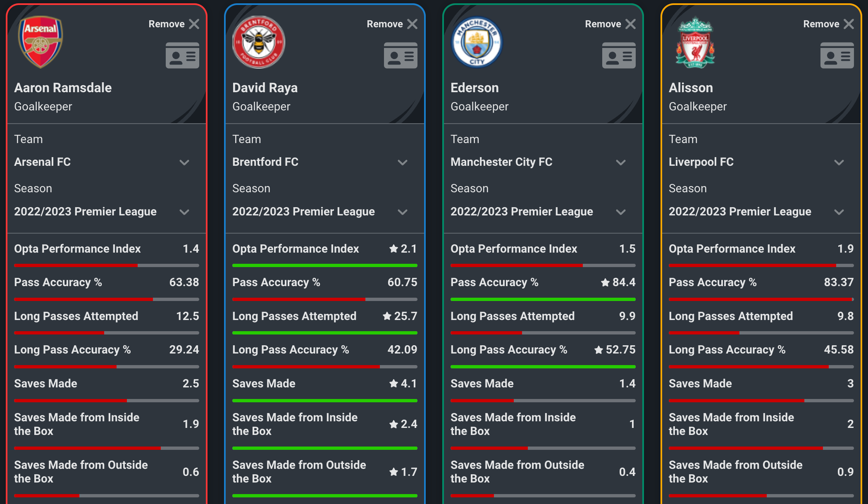Click the Liverpool FC club badge
This screenshot has height=504, width=868.
tap(695, 41)
